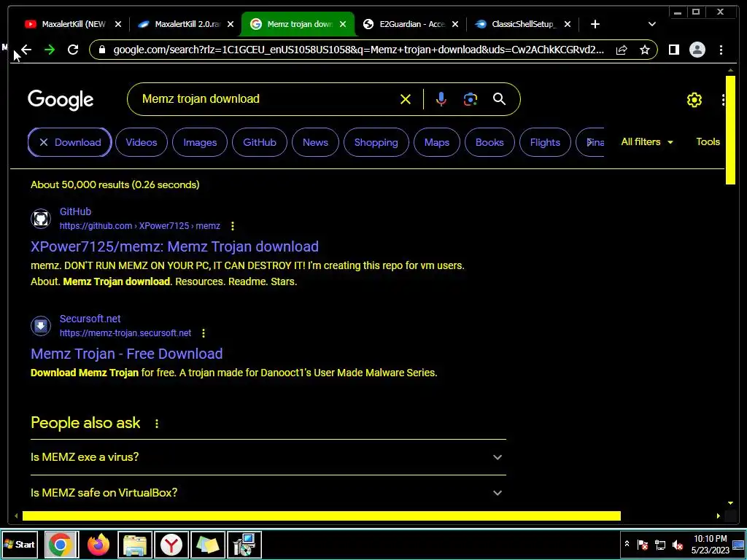Image resolution: width=747 pixels, height=560 pixels.
Task: Open a new browser tab
Action: [595, 24]
